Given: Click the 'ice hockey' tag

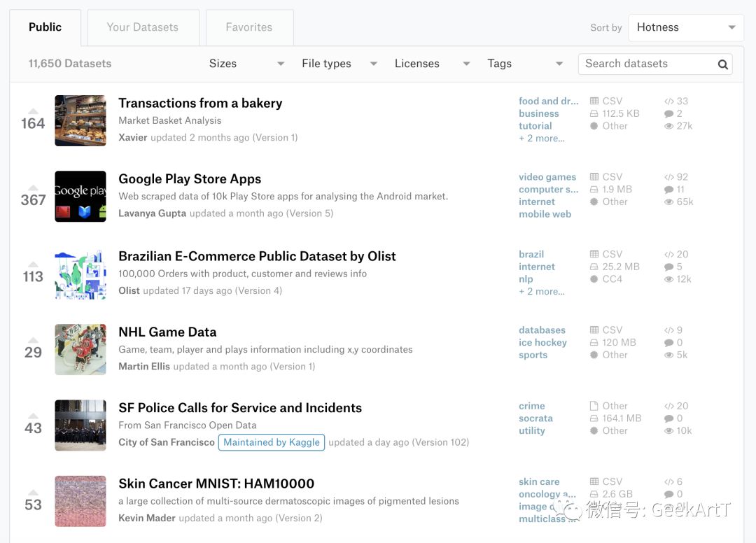Looking at the screenshot, I should click(x=542, y=343).
